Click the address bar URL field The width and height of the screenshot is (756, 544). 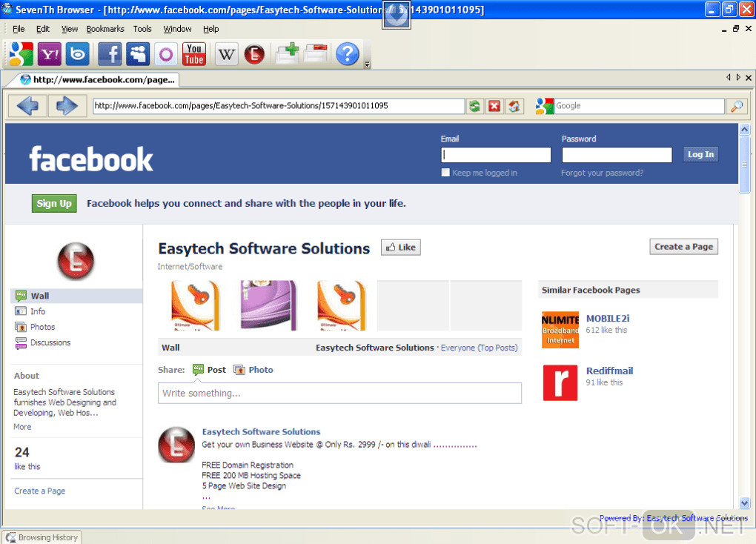coord(279,106)
